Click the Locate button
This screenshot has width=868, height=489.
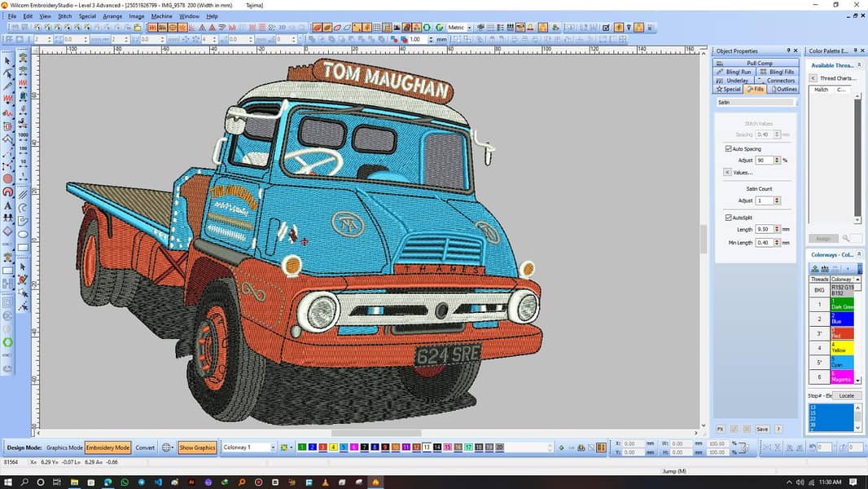(846, 396)
